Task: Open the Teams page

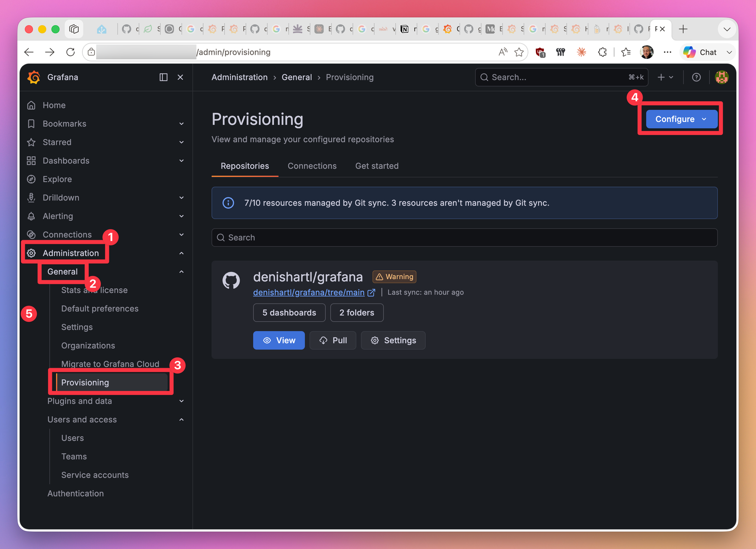Action: 74,456
